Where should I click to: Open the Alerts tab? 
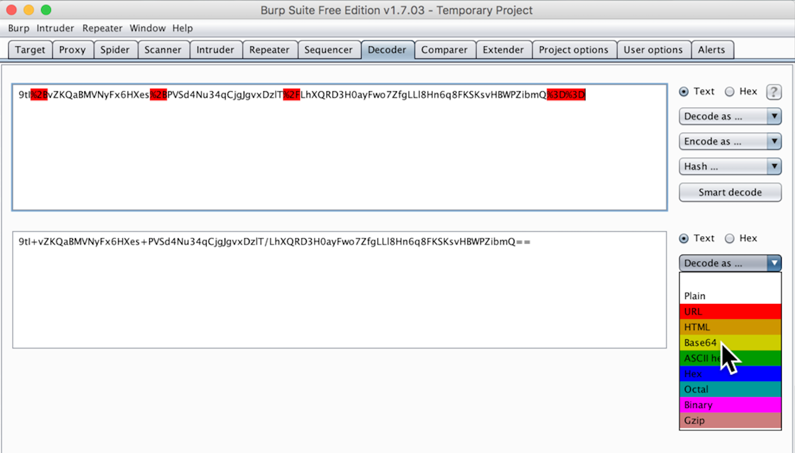pyautogui.click(x=712, y=50)
